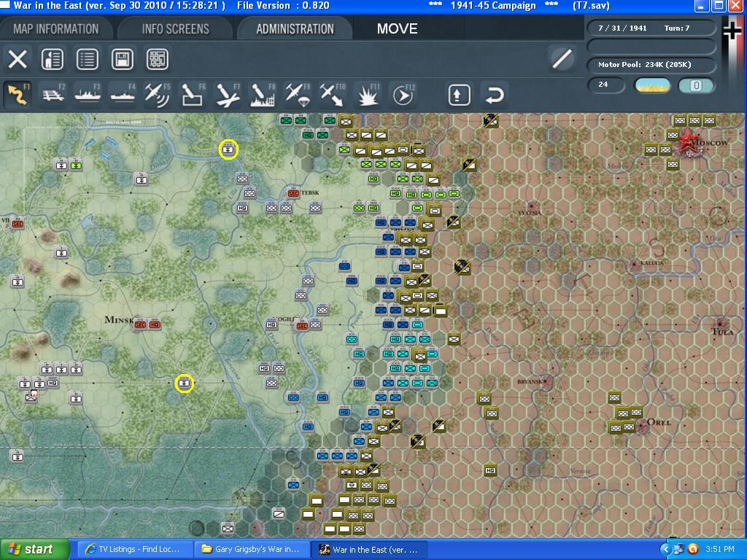Activate the F9 air transport parachute icon

(x=298, y=94)
